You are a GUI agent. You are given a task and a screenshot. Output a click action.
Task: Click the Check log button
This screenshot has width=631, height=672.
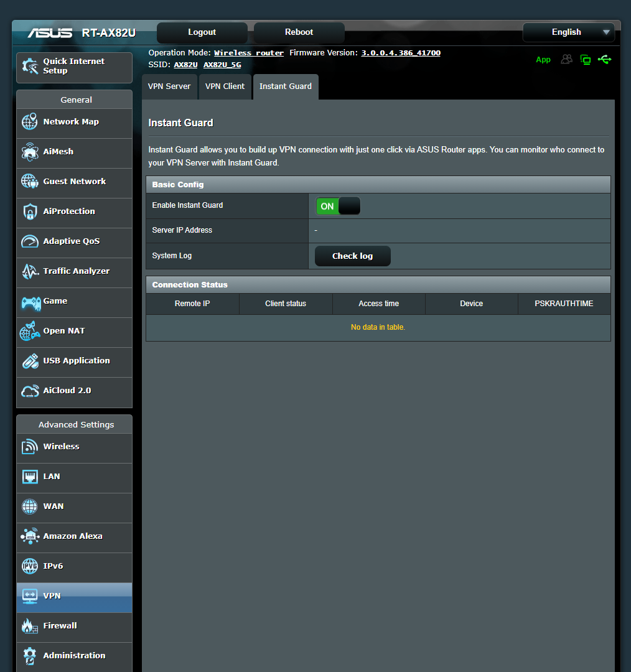pos(353,256)
